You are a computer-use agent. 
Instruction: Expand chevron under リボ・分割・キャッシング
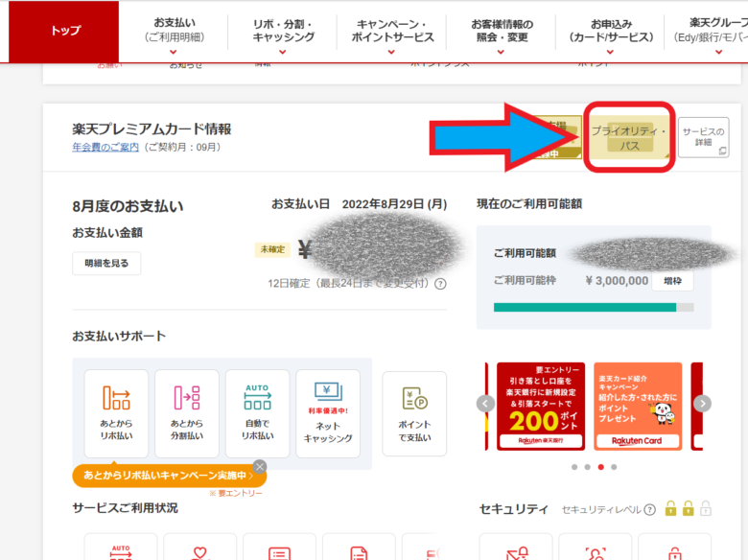(x=282, y=52)
